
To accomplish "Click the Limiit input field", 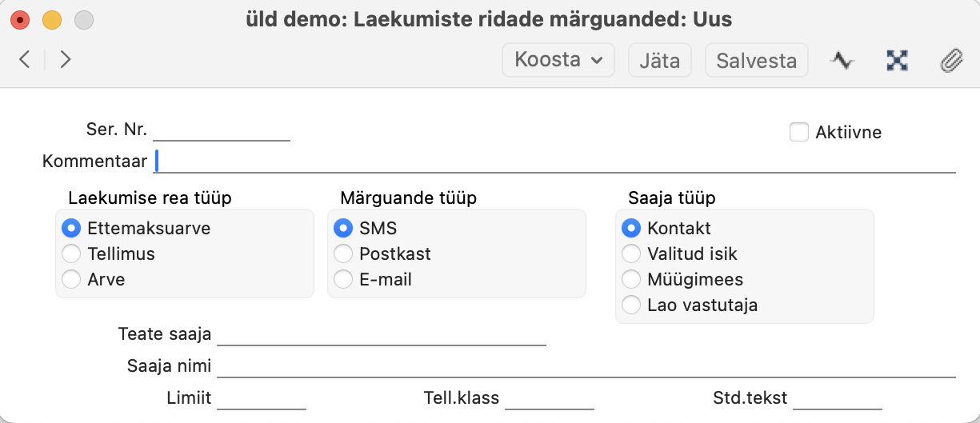I will [262, 398].
